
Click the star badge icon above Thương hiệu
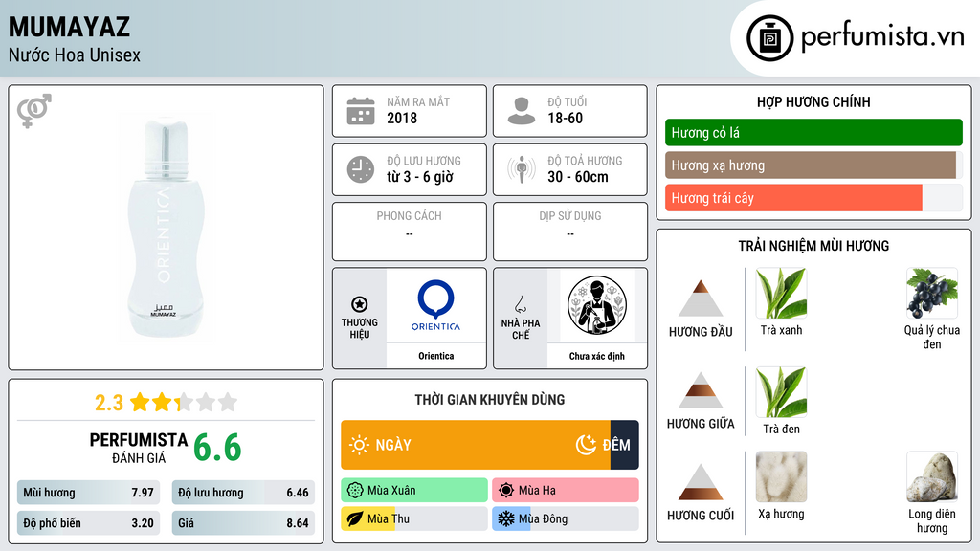(x=360, y=304)
